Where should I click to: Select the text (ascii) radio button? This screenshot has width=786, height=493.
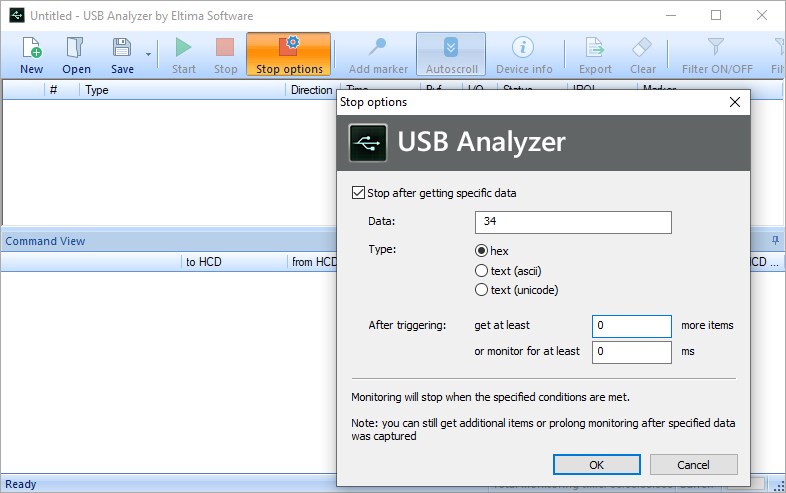click(x=481, y=271)
